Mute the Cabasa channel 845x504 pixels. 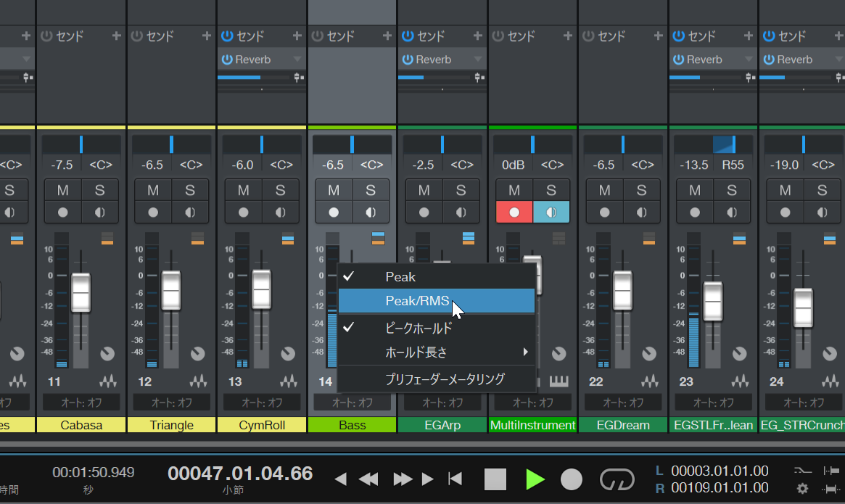coord(63,190)
